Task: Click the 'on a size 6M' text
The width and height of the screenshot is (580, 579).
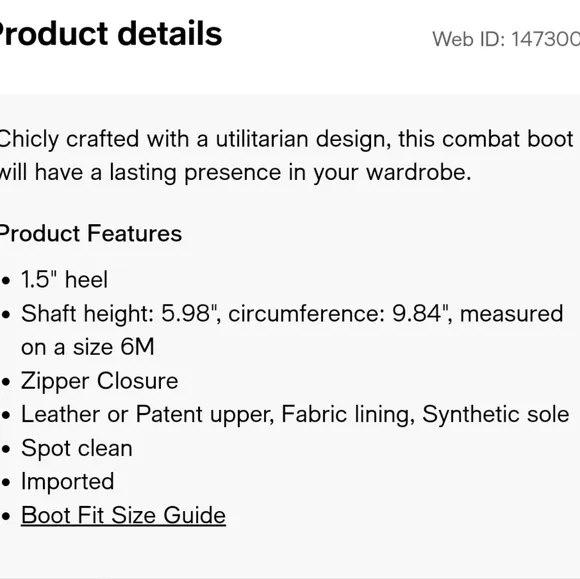Action: click(87, 347)
